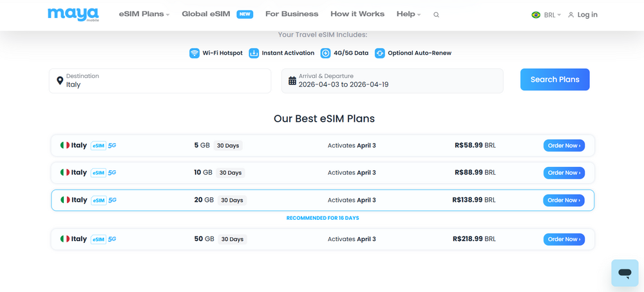644x292 pixels.
Task: Click the location pin in Destination field
Action: tap(60, 81)
